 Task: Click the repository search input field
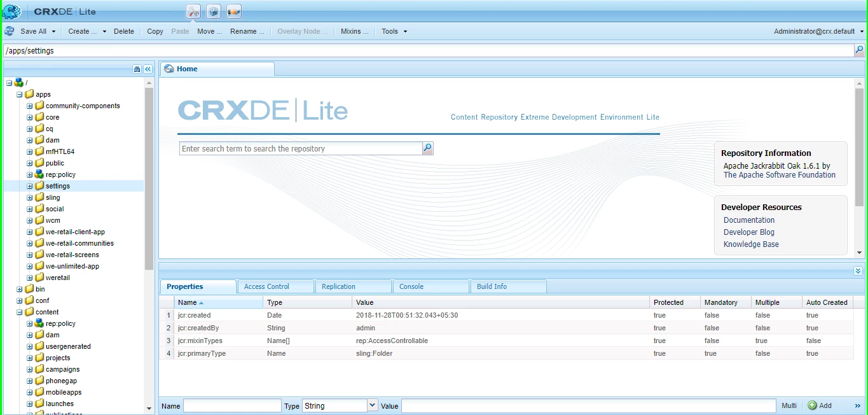tap(301, 148)
